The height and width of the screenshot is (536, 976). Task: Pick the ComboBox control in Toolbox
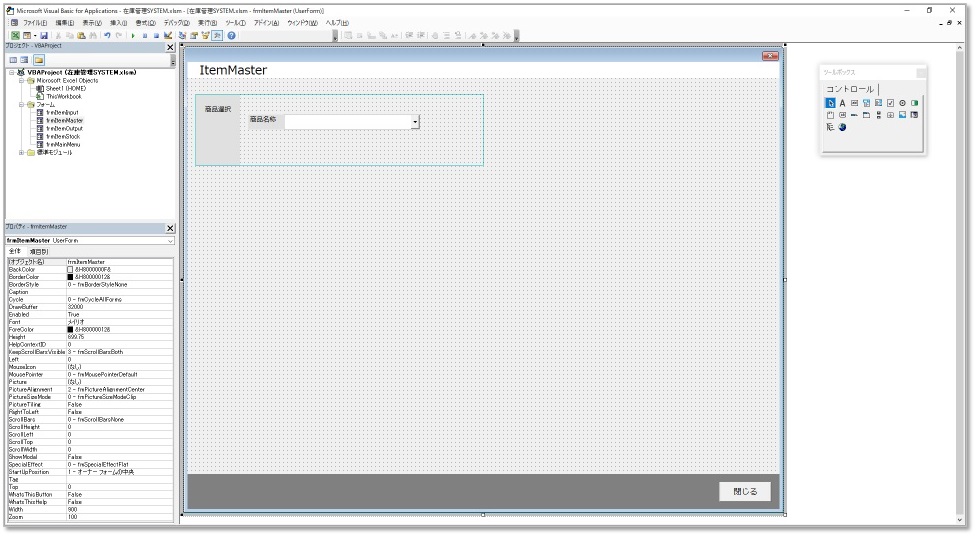tap(866, 103)
